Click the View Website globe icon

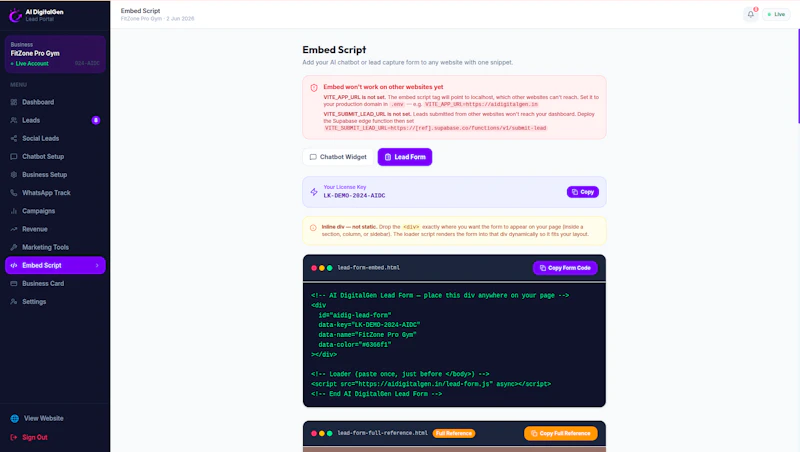(15, 418)
